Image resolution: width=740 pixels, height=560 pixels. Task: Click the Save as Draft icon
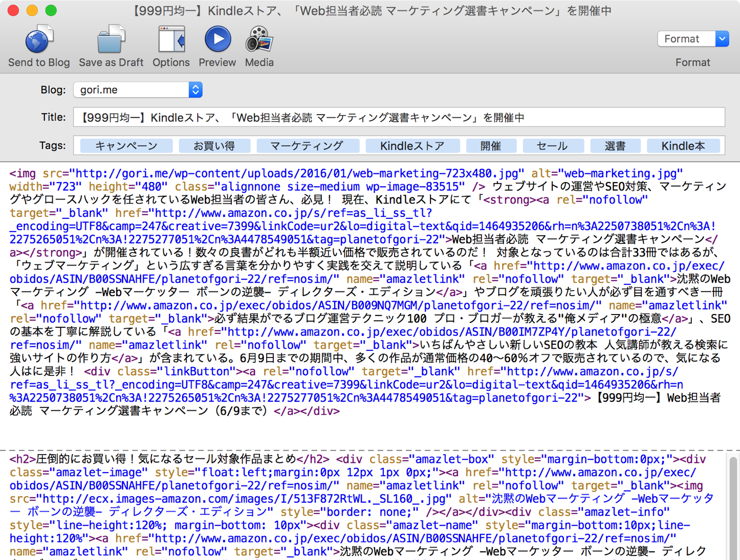point(111,38)
